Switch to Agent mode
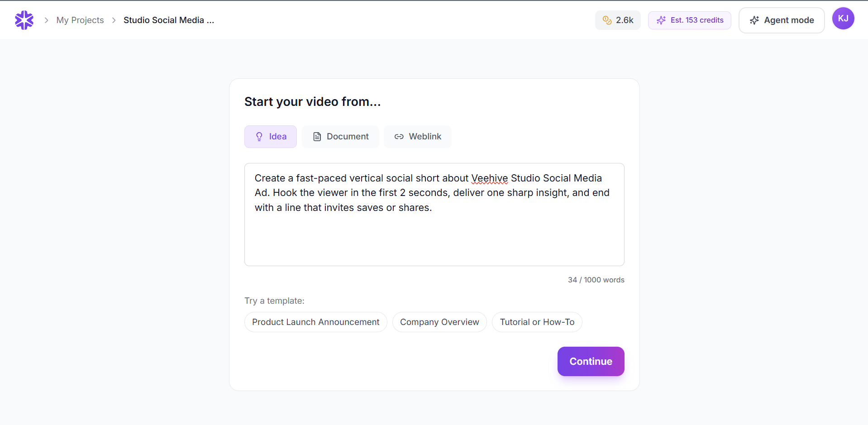The width and height of the screenshot is (868, 425). [x=782, y=20]
